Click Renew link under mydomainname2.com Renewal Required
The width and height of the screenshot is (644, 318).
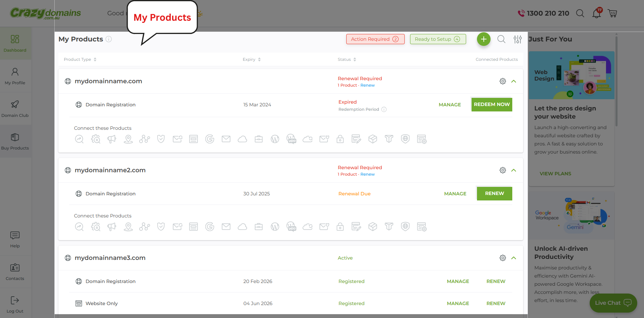pyautogui.click(x=368, y=174)
